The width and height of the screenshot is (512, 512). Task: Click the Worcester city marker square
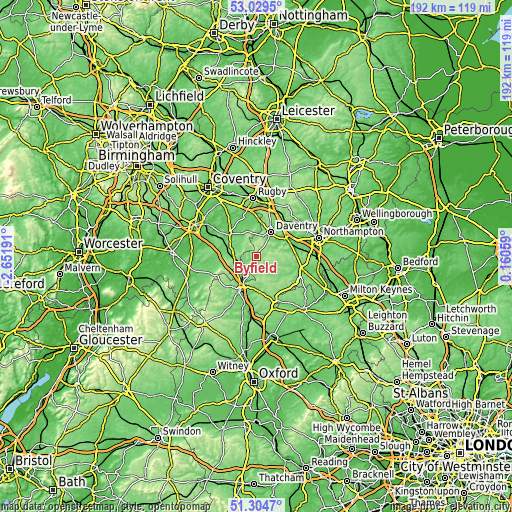point(79,252)
